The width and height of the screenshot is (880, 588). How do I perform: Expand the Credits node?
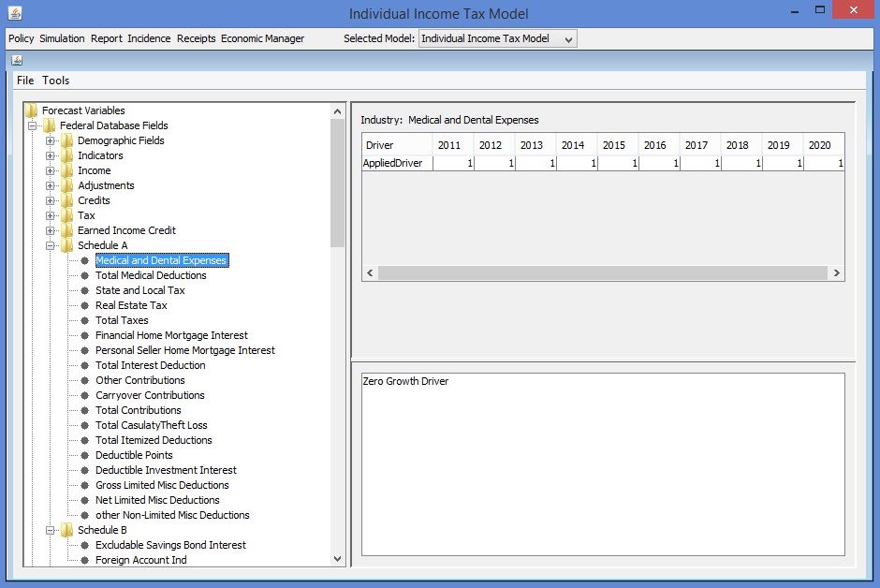(50, 201)
